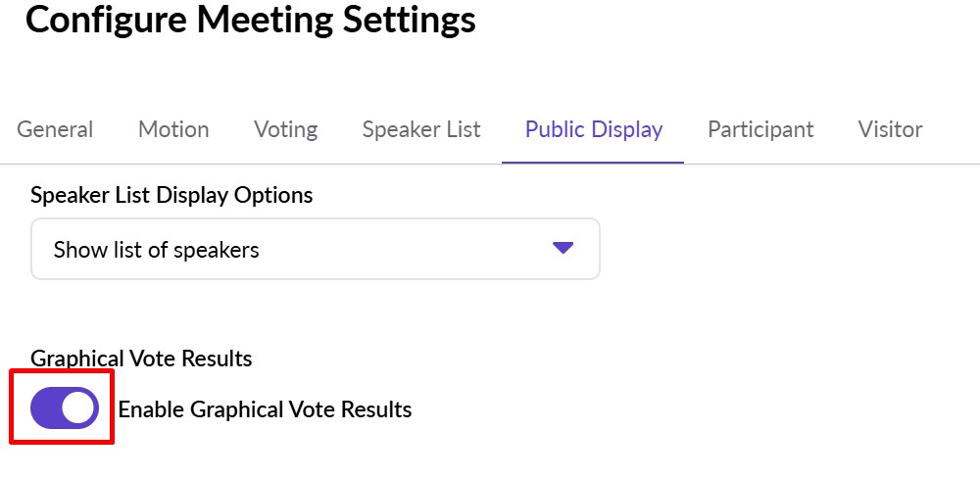Select the Speaker List tab
The width and height of the screenshot is (980, 479).
[421, 129]
